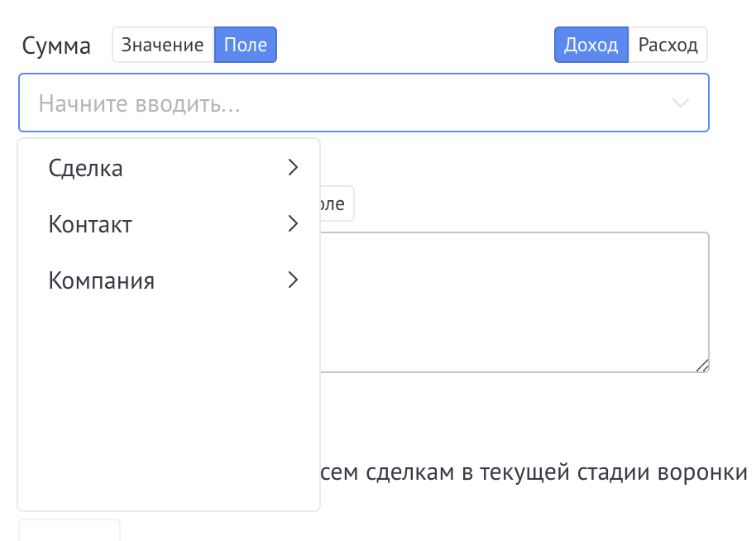Open the Контакт submenu
Screen dimensions: 756x541
(x=90, y=224)
